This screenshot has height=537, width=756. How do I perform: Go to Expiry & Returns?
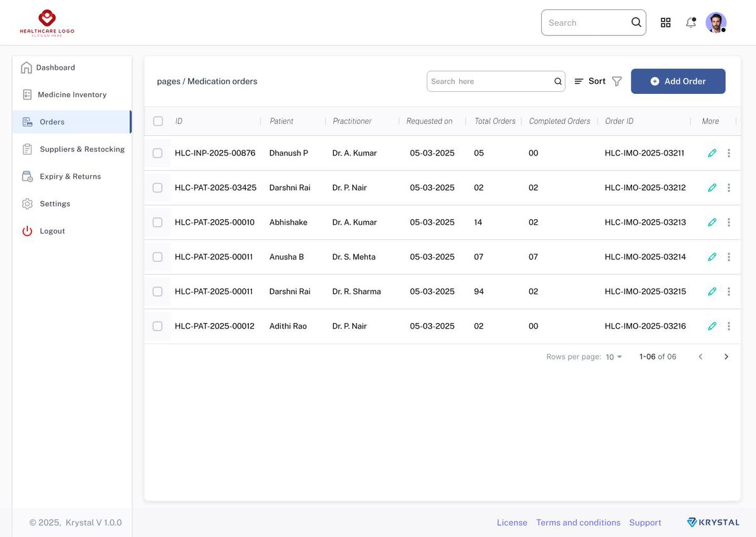[x=72, y=176]
